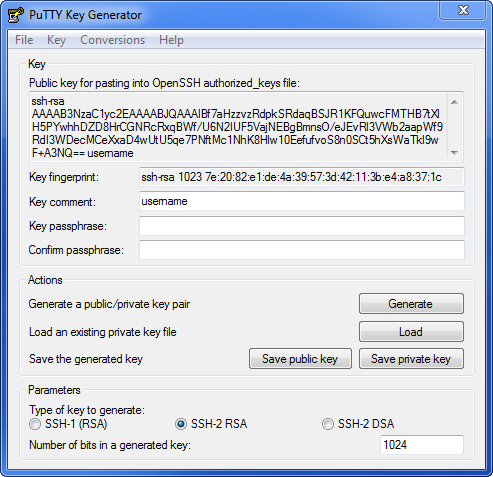The height and width of the screenshot is (477, 493).
Task: Select the SSH-2 DSA key type
Action: pyautogui.click(x=328, y=424)
